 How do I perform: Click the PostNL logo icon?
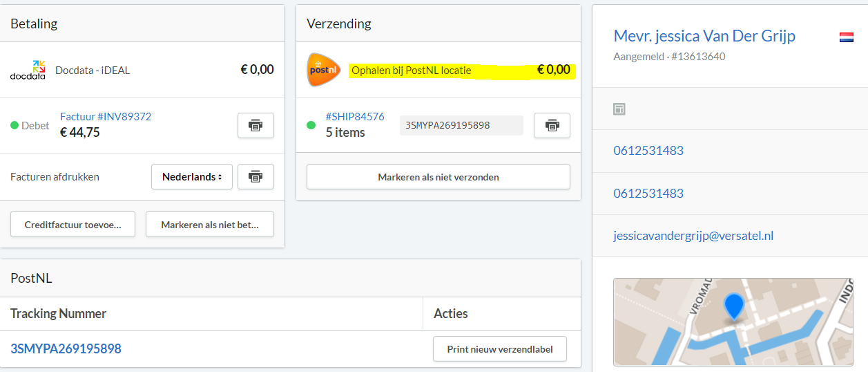coord(324,70)
